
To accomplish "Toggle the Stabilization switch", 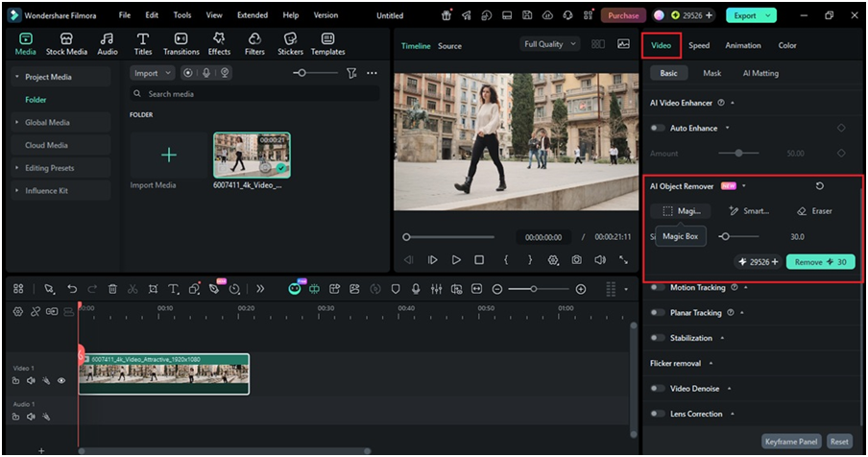I will 658,338.
